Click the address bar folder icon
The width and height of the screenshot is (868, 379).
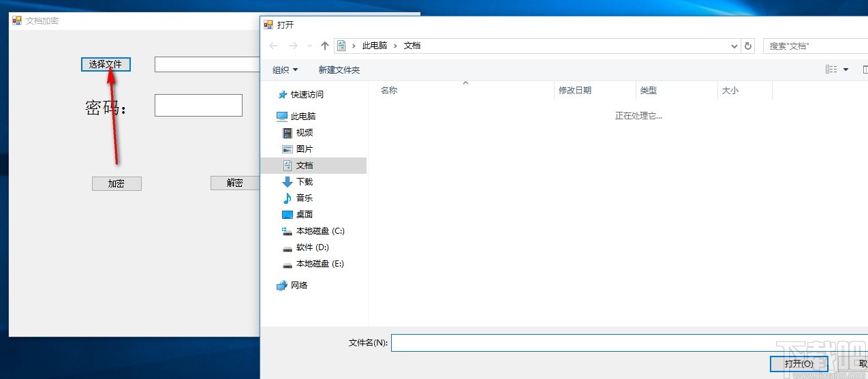pos(342,46)
